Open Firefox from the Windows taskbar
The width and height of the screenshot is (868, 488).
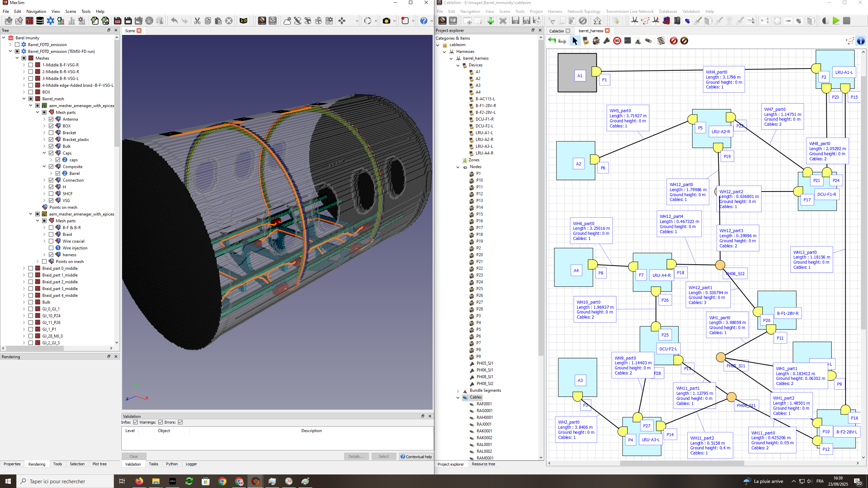click(x=139, y=481)
